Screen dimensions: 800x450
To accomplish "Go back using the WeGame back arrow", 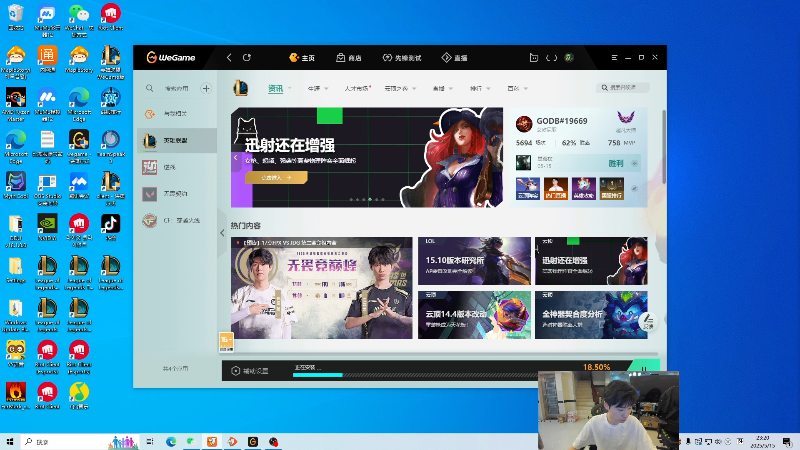I will [x=229, y=58].
